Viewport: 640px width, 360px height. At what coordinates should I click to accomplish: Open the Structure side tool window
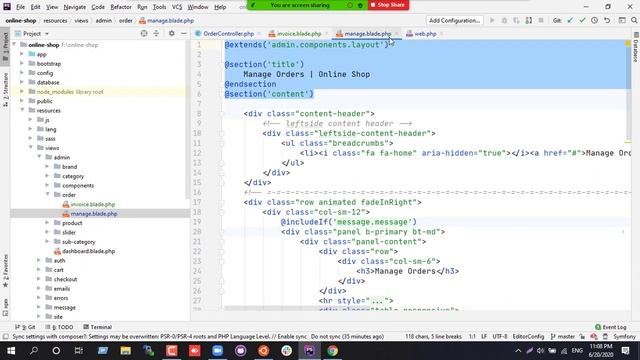pyautogui.click(x=5, y=89)
